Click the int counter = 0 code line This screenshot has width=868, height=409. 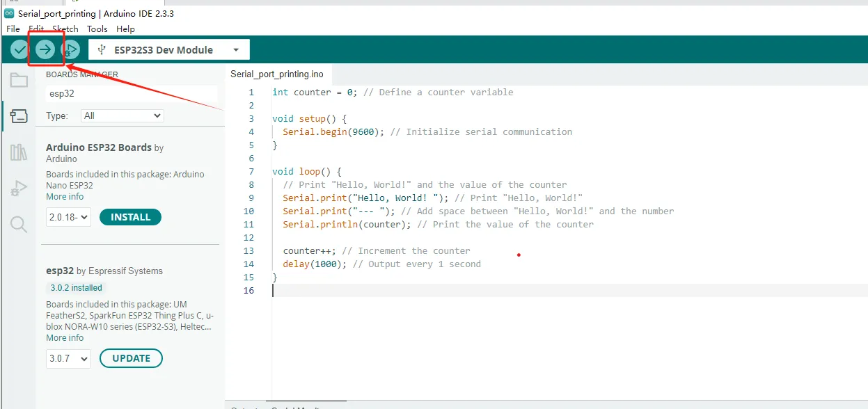[x=393, y=92]
